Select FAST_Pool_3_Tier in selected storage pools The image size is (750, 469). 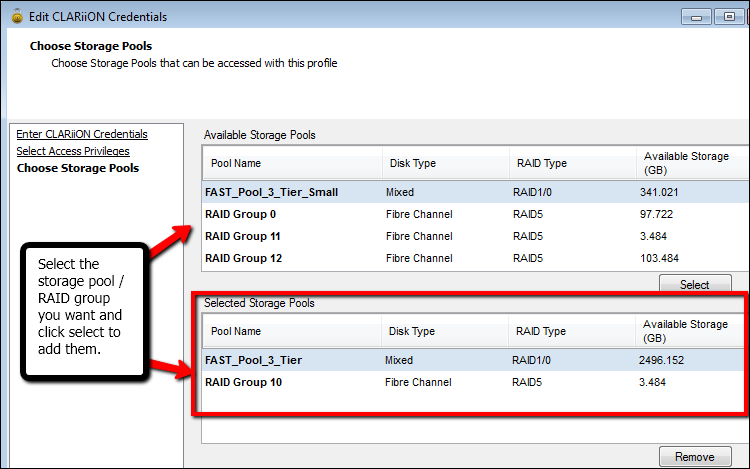[474, 360]
